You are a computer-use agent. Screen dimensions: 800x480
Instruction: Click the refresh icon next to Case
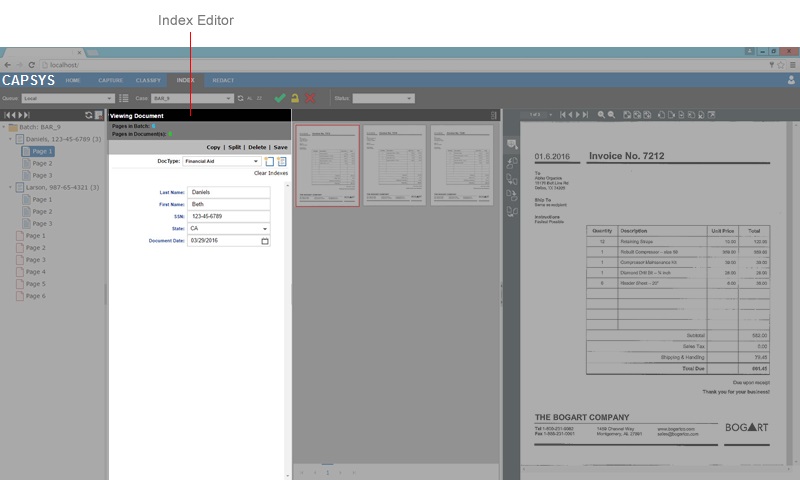241,98
